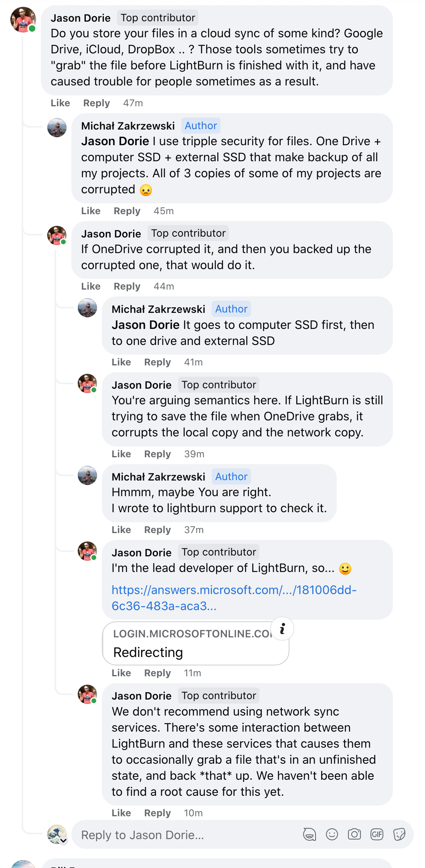Reply to the "You're arguing semantics" comment
The image size is (425, 868).
[157, 454]
